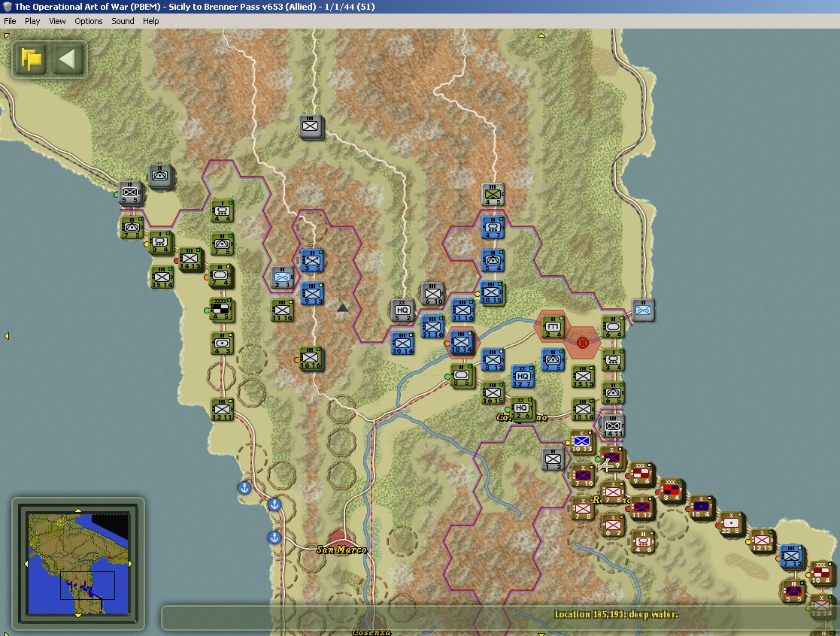This screenshot has height=636, width=840.
Task: Select the blue 3-5 unit
Action: pos(312,262)
